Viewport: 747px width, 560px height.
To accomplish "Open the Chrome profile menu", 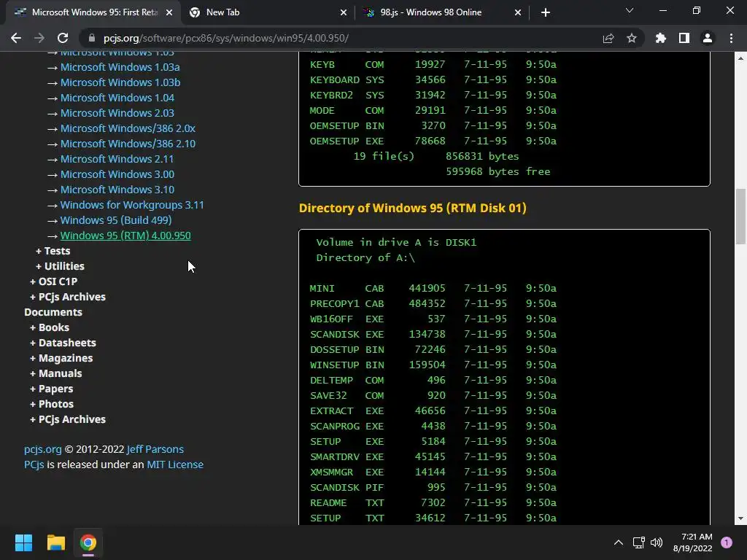I will [708, 38].
